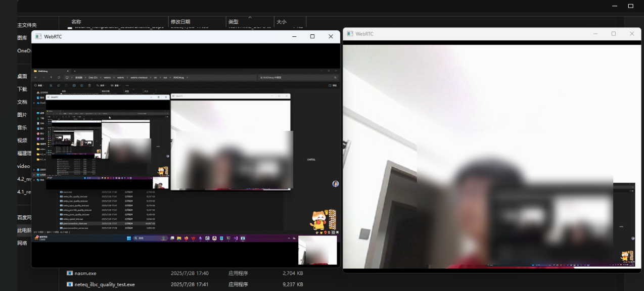This screenshot has width=644, height=291.
Task: Click 应用程序 type in the nasm.exe row
Action: tap(238, 273)
